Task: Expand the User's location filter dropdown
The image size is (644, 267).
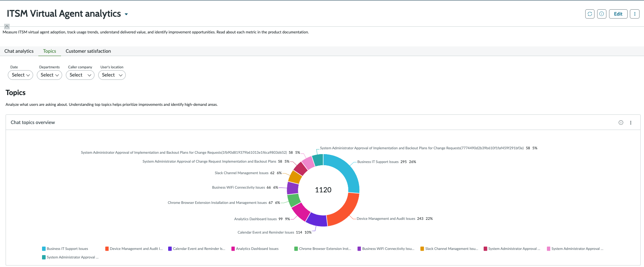Action: click(x=112, y=75)
